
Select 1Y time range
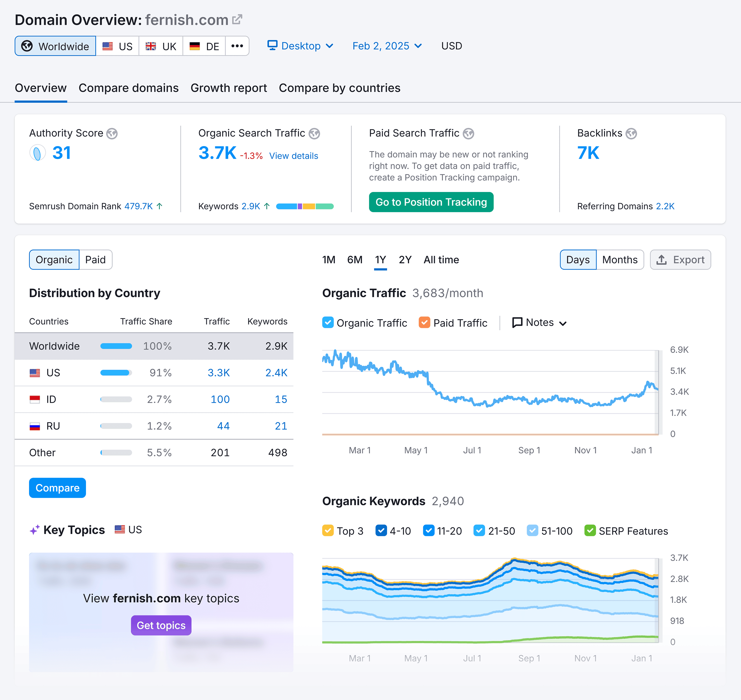(x=380, y=260)
